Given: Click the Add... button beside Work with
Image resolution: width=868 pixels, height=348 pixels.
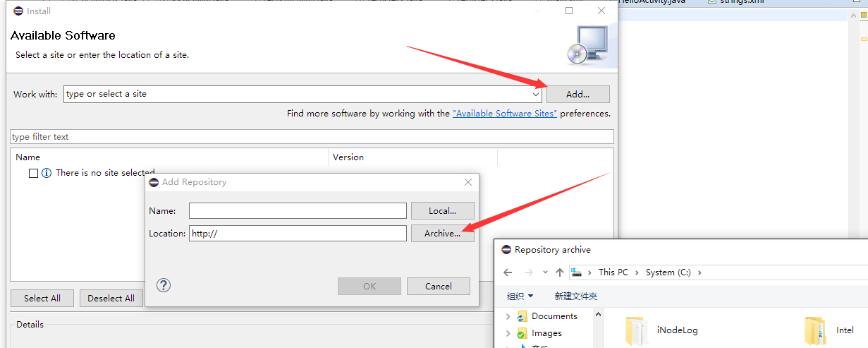Looking at the screenshot, I should pos(577,94).
